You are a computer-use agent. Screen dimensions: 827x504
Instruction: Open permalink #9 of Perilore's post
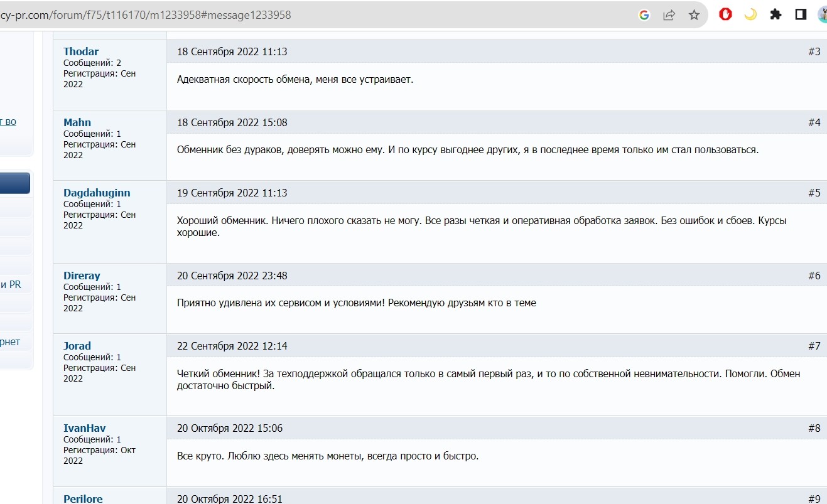814,499
